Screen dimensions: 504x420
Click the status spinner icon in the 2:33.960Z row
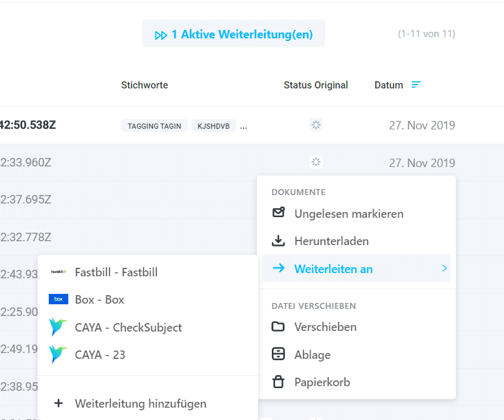click(316, 162)
